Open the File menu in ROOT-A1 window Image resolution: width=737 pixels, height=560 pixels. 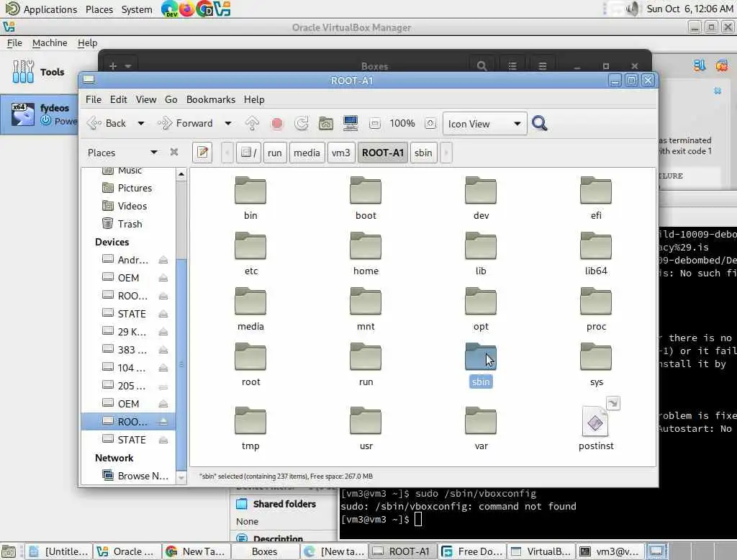[x=93, y=99]
